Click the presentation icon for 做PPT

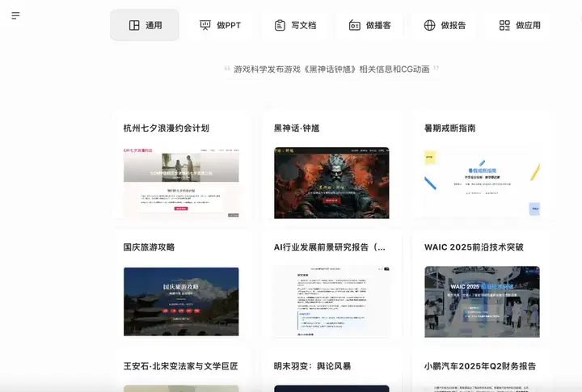click(205, 25)
